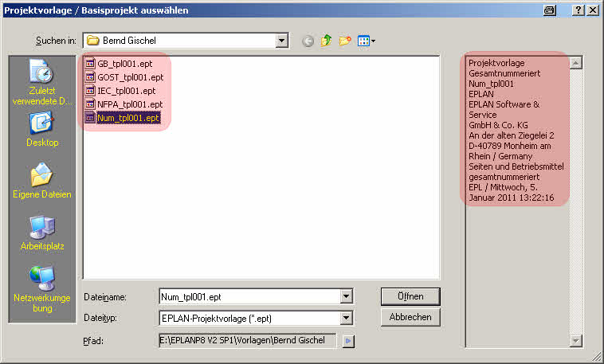This screenshot has width=604, height=364.
Task: Click the Öffnen button
Action: click(410, 296)
